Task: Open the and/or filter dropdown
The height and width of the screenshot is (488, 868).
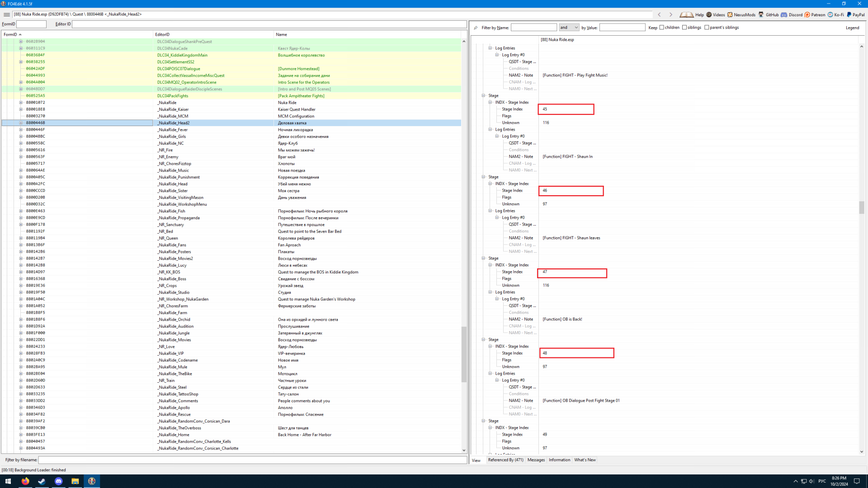Action: [569, 28]
